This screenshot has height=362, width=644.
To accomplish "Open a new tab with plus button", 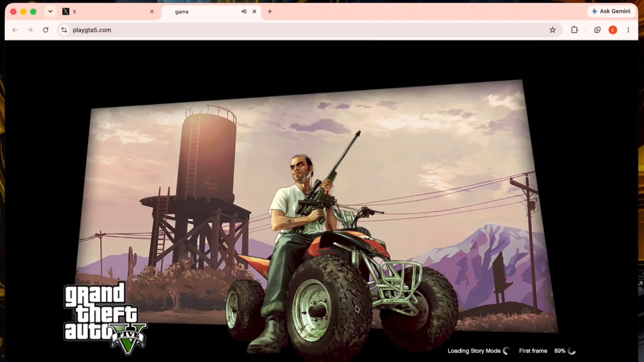I will tap(270, 11).
